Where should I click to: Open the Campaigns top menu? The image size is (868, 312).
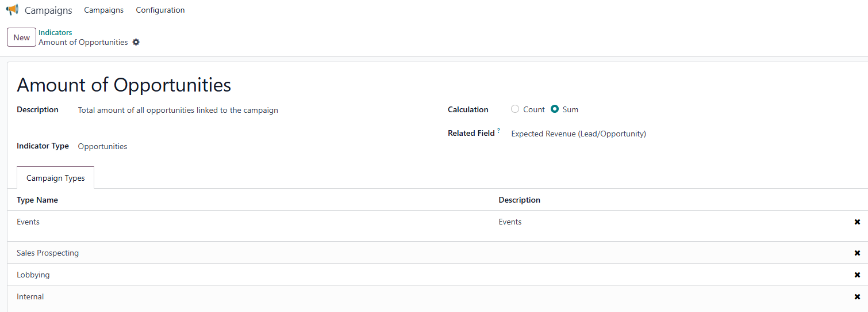tap(103, 10)
